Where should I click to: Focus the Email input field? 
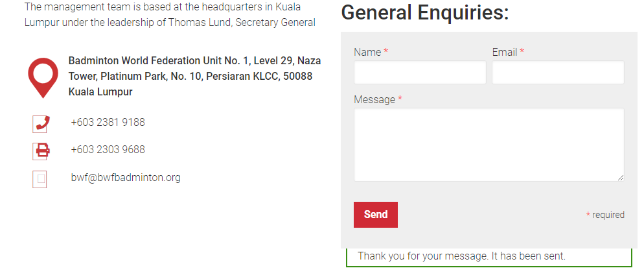tap(558, 73)
